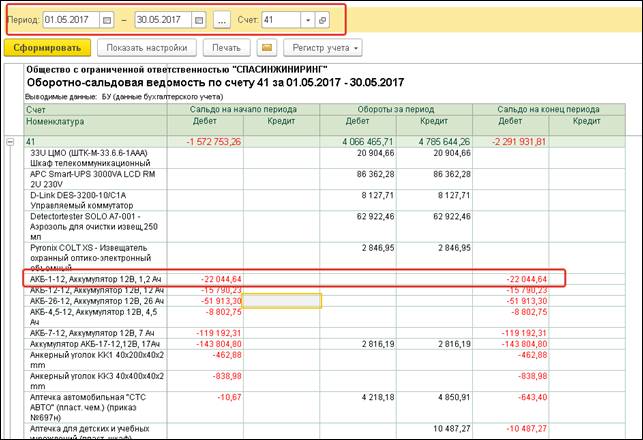
Task: Collapse the account 41 tree group
Action: point(11,142)
